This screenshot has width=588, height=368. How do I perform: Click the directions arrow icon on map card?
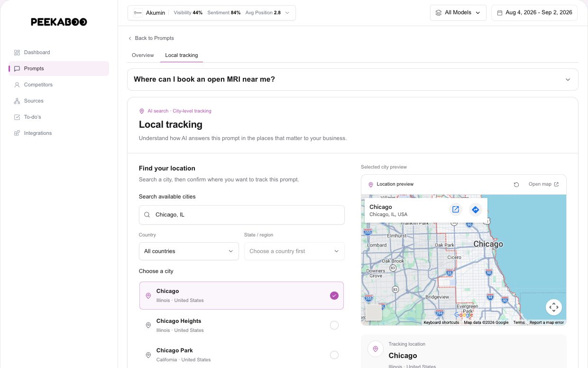[476, 209]
